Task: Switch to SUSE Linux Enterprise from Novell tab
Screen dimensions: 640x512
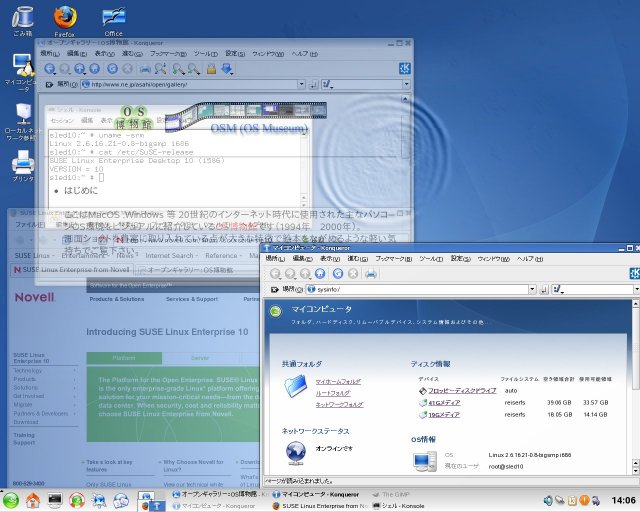Action: pyautogui.click(x=72, y=270)
